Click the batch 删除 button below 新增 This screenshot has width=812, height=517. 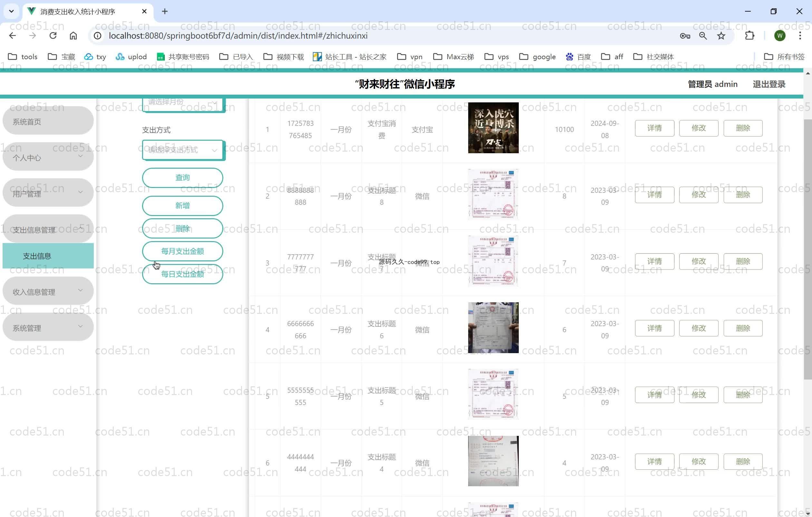pyautogui.click(x=182, y=228)
